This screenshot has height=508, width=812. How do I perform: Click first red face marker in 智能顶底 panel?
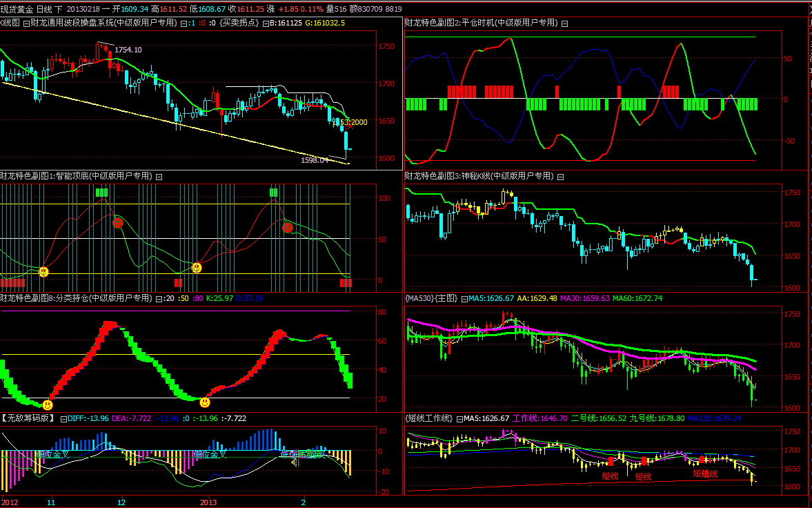[117, 222]
